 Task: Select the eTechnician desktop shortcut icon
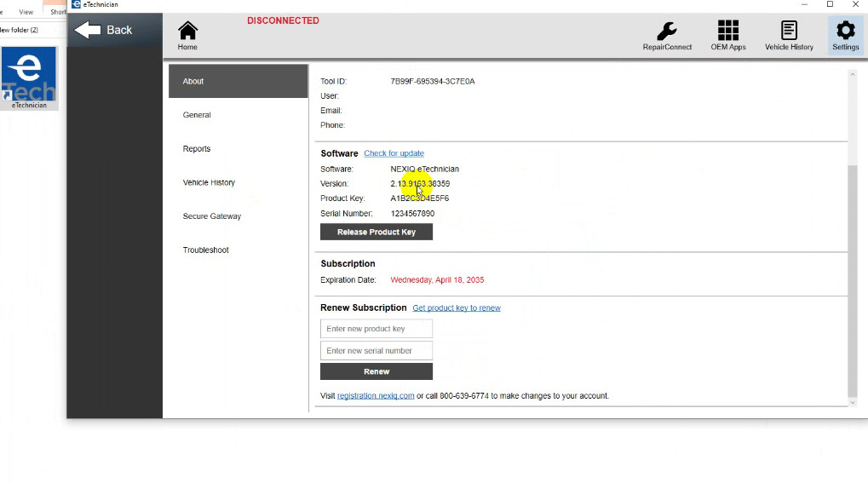point(29,78)
